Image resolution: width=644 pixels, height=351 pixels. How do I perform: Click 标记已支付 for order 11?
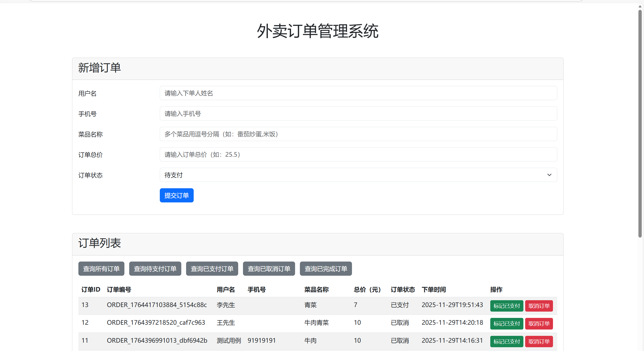506,341
